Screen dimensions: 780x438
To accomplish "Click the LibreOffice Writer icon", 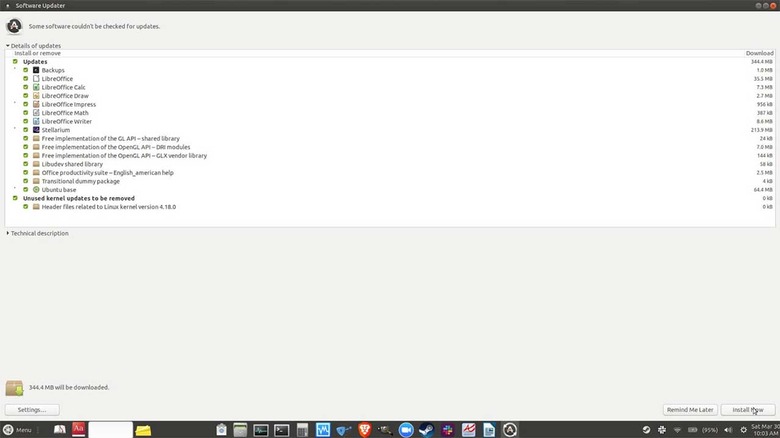I will [x=36, y=121].
